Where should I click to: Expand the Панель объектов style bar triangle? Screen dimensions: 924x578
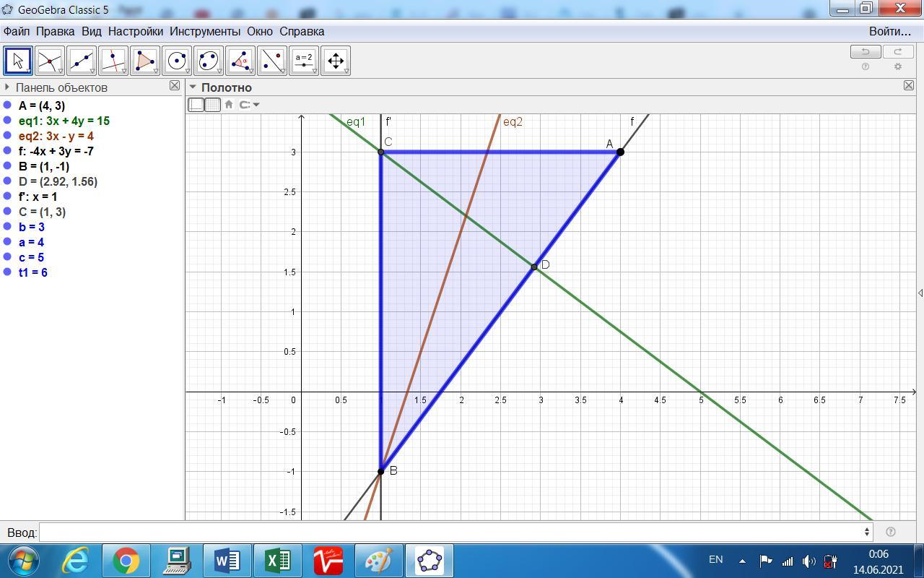pyautogui.click(x=6, y=87)
